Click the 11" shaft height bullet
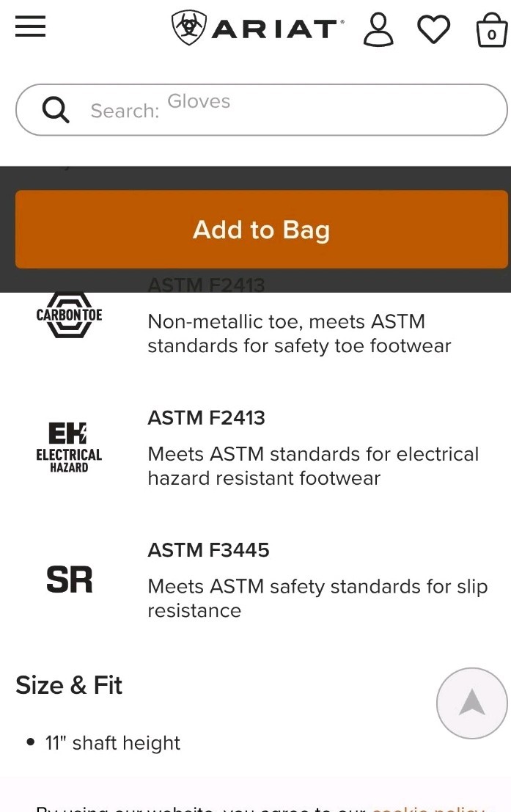 coord(112,742)
